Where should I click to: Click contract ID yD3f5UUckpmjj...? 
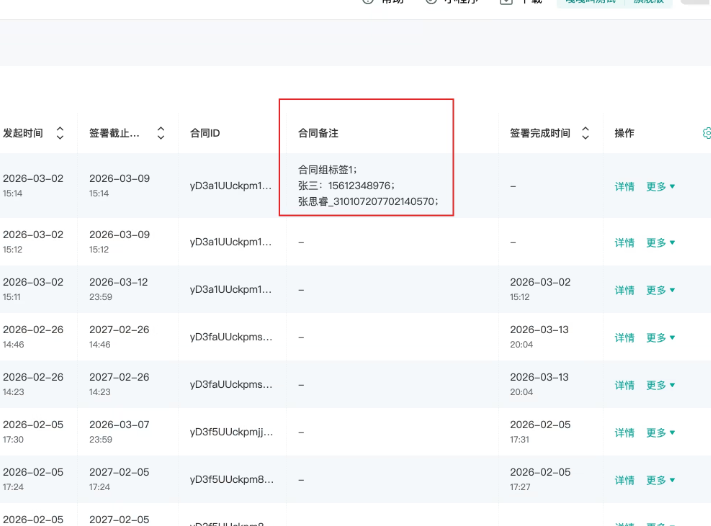(231, 432)
